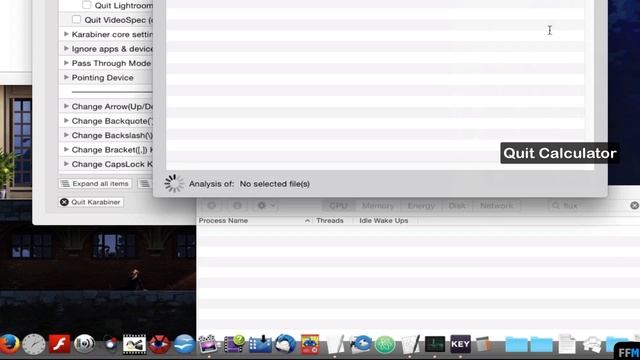Open the KEY Karabiner icon in Dock
640x360 pixels.
[460, 344]
